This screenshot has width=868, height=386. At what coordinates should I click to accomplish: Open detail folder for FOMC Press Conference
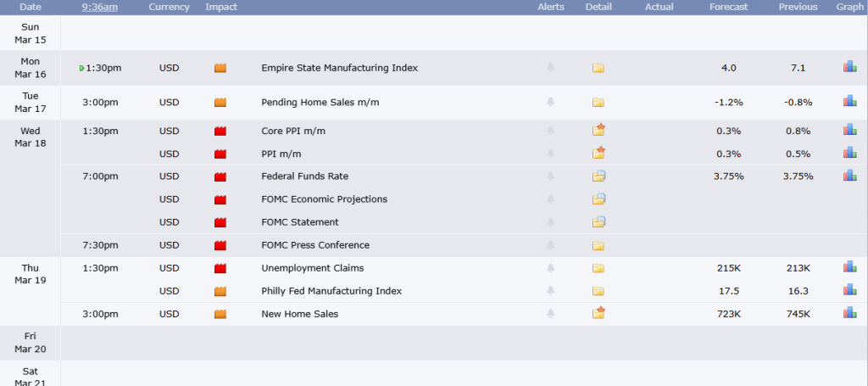598,245
